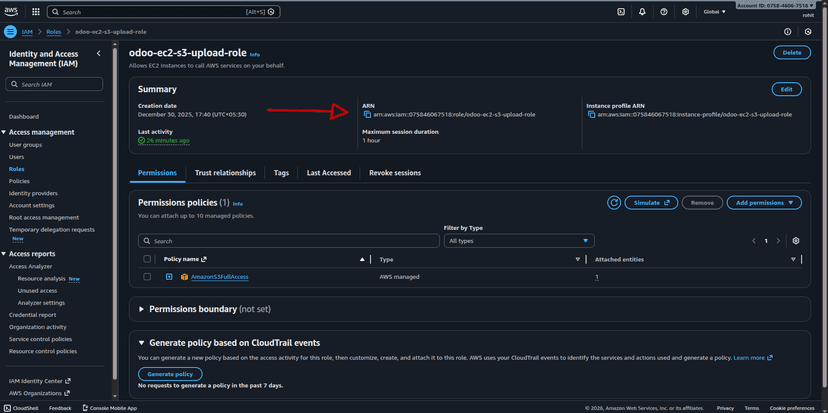Switch to the Permissions tab
Screen dimensions: 828x413
point(157,173)
